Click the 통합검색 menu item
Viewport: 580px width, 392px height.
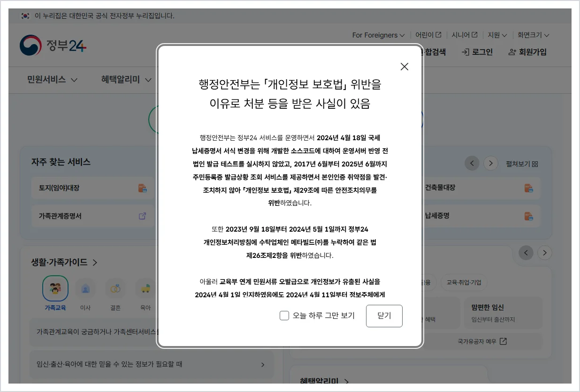[x=434, y=52]
